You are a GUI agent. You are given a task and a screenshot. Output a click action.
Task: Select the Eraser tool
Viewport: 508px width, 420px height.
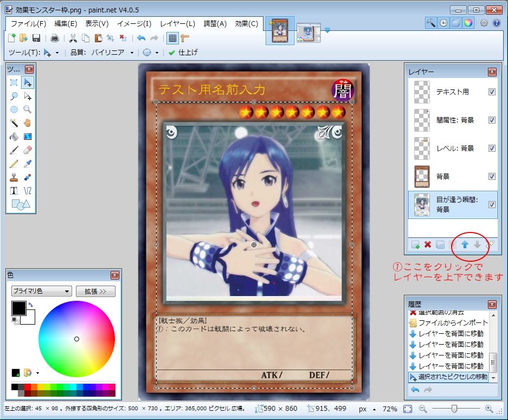click(28, 150)
